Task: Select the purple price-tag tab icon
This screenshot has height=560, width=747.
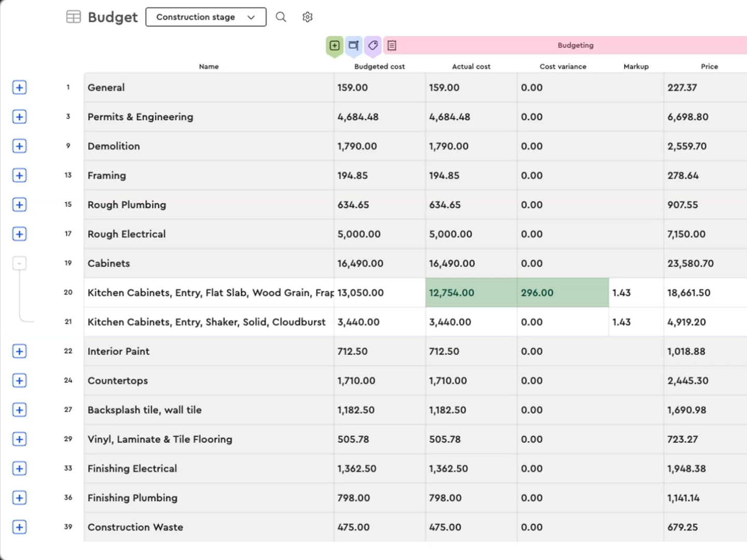Action: click(x=372, y=46)
